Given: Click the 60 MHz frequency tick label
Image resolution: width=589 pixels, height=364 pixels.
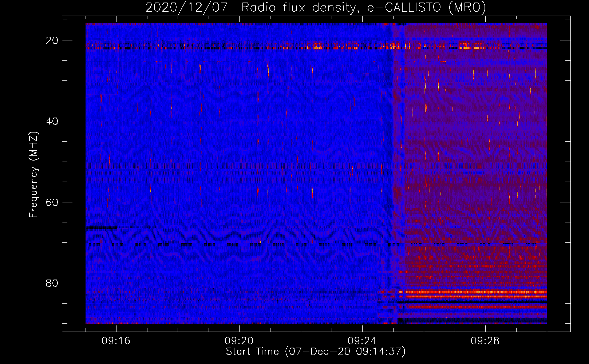Looking at the screenshot, I should (52, 202).
